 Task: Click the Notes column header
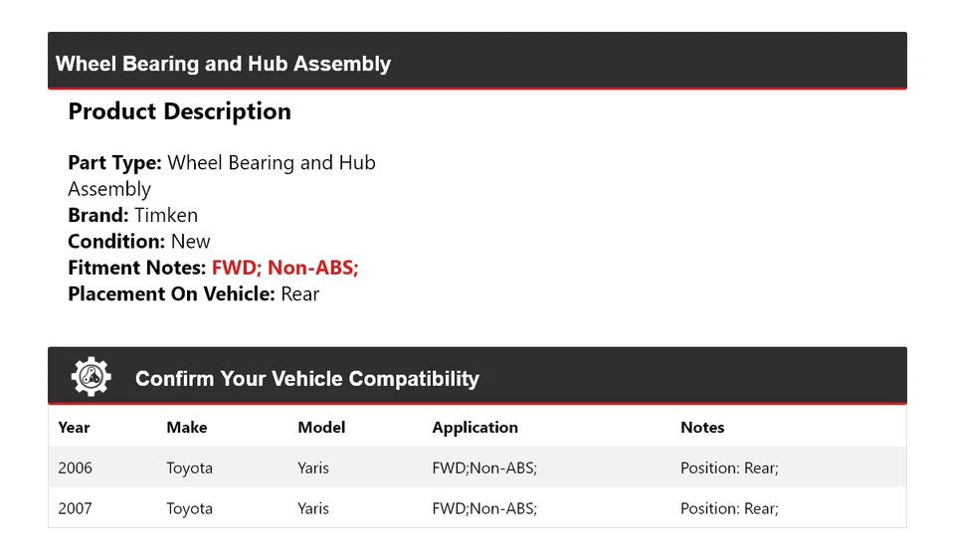coord(702,428)
